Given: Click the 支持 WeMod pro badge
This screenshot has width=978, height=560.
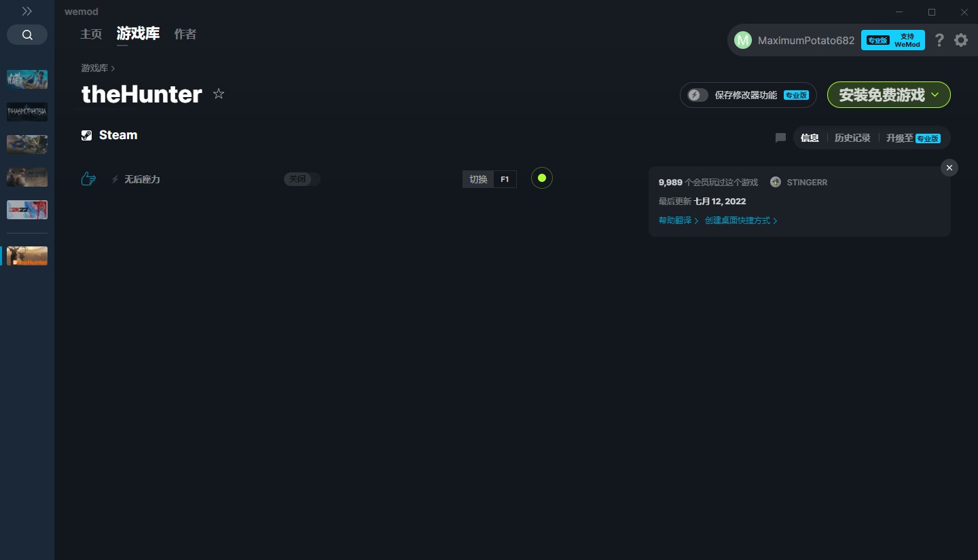Looking at the screenshot, I should 893,40.
